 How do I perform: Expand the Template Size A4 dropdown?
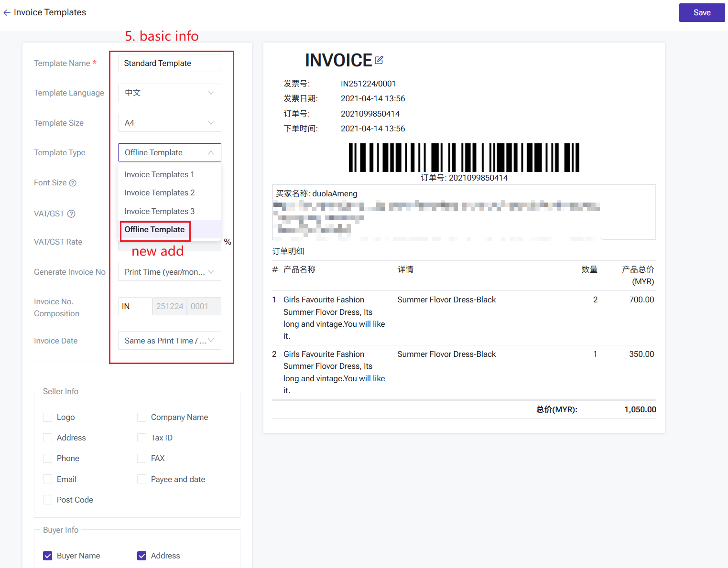point(169,123)
